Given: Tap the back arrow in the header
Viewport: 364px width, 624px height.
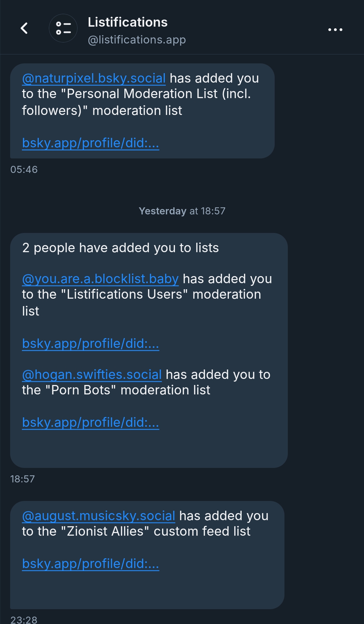Looking at the screenshot, I should pos(24,28).
